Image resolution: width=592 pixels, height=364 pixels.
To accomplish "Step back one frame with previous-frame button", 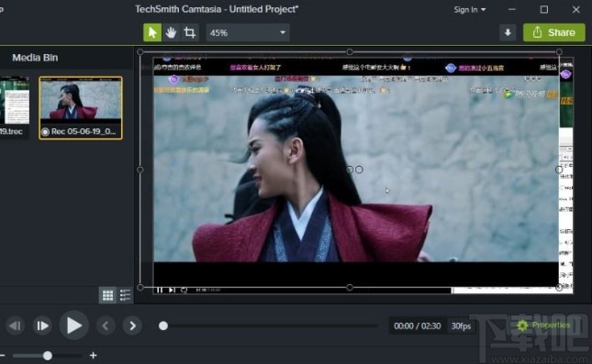I will 15,325.
